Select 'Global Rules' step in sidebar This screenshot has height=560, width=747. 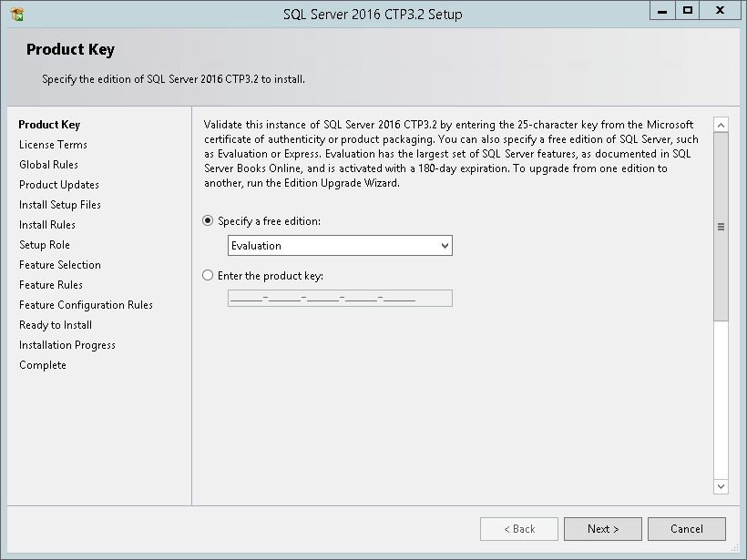[48, 165]
